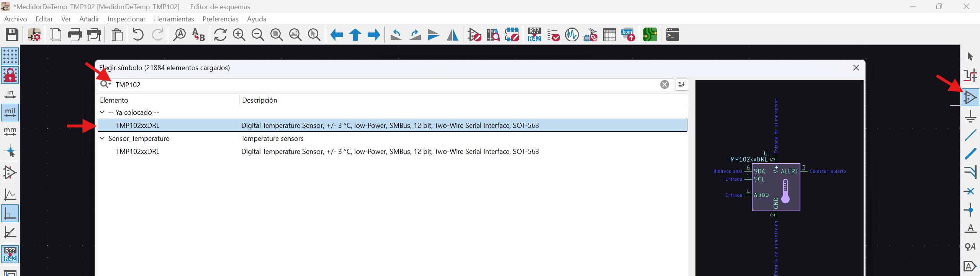Image resolution: width=980 pixels, height=276 pixels.
Task: Rotate selection clockwise
Action: (x=415, y=35)
